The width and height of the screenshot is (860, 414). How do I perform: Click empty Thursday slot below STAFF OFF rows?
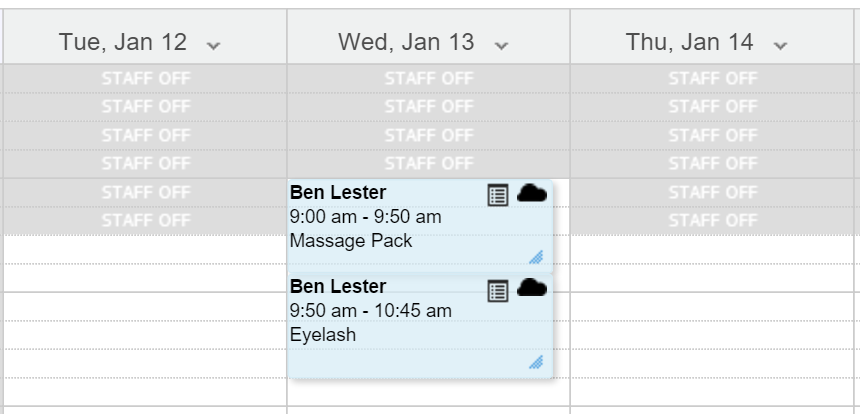pos(712,249)
